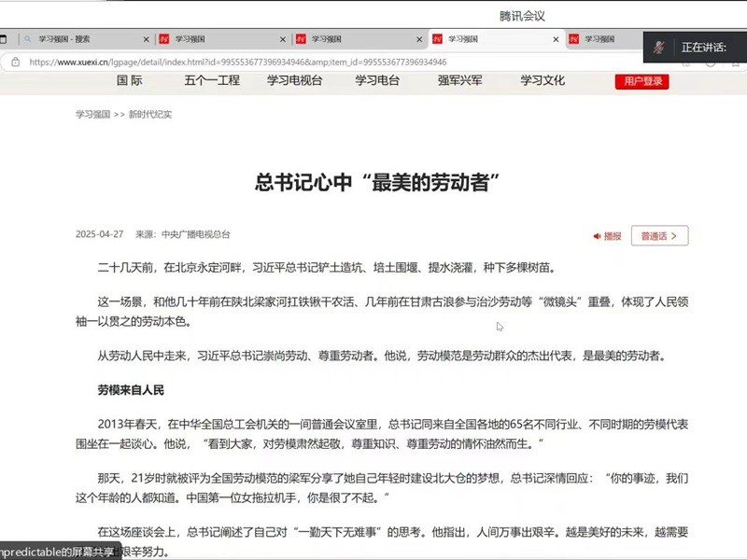The image size is (747, 560).
Task: Click the muted microphone icon in the meeting overlay
Action: [660, 47]
